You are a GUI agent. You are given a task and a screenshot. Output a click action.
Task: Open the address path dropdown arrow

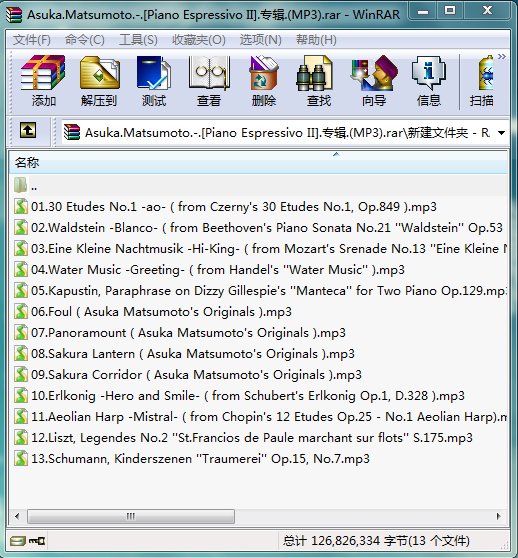tap(501, 133)
